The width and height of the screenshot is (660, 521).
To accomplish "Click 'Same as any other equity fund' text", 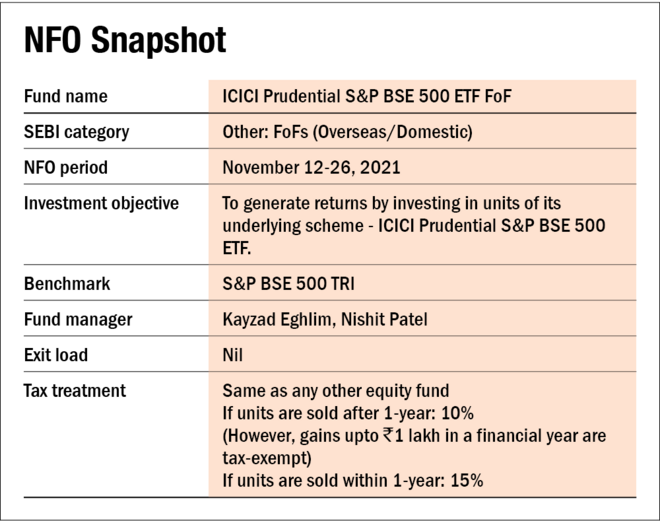I will click(x=333, y=391).
